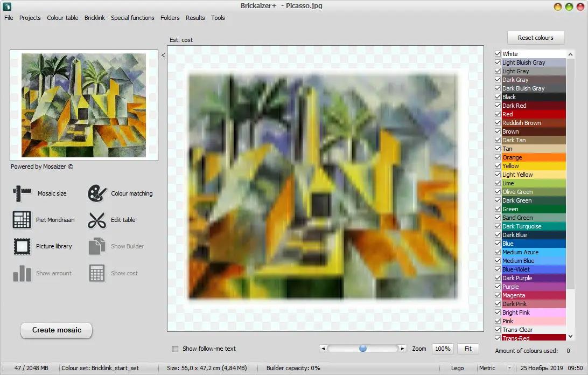
Task: Untick the Medium Azure colour checkbox
Action: click(498, 252)
